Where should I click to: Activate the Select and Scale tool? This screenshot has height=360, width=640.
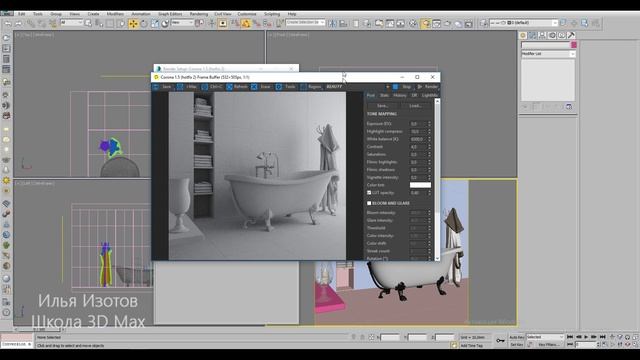[155, 23]
